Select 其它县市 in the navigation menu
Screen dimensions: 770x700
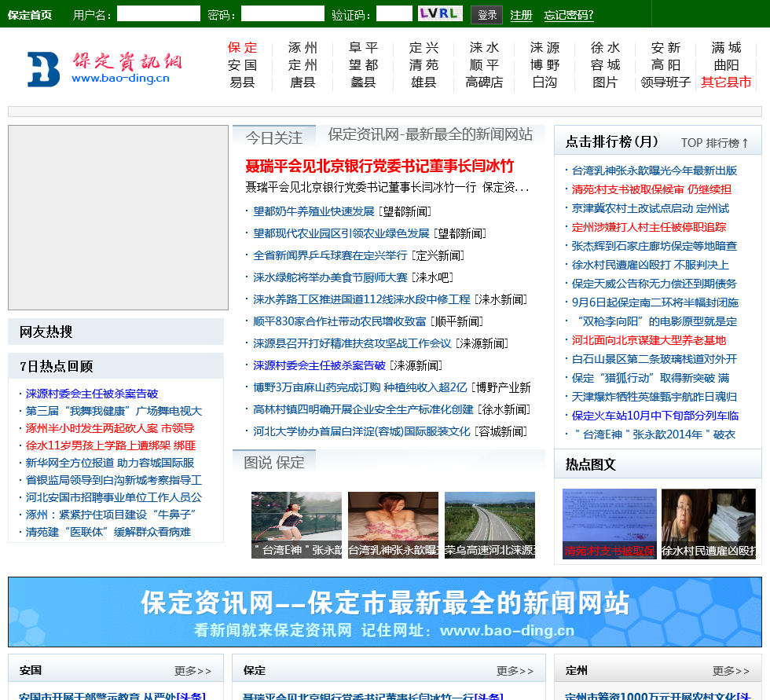point(726,82)
